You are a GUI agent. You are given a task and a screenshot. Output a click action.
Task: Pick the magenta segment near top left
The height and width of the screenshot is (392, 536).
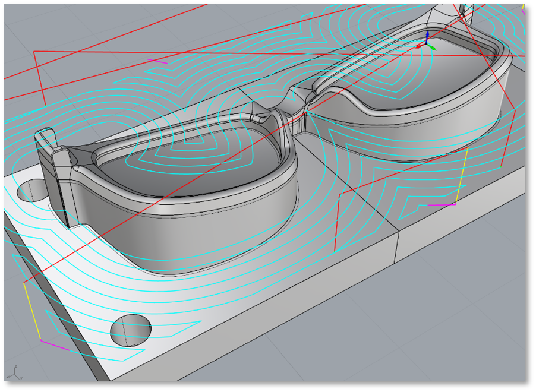click(x=157, y=61)
